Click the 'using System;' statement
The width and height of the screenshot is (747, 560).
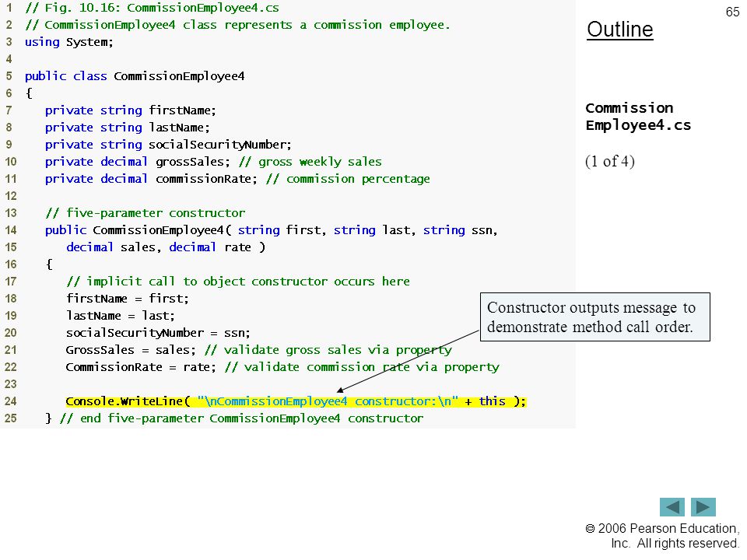click(69, 42)
